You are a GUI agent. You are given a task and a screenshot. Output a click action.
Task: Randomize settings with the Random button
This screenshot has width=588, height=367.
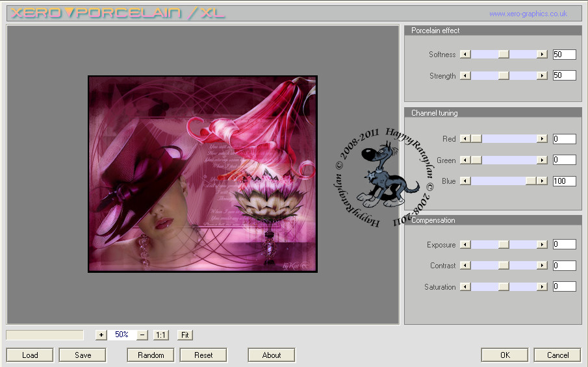(x=151, y=355)
